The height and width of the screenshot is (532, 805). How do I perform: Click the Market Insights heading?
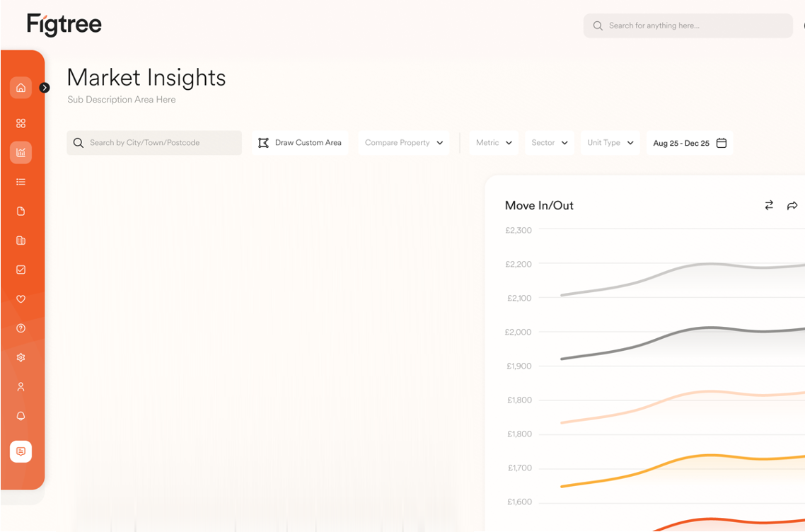point(146,78)
